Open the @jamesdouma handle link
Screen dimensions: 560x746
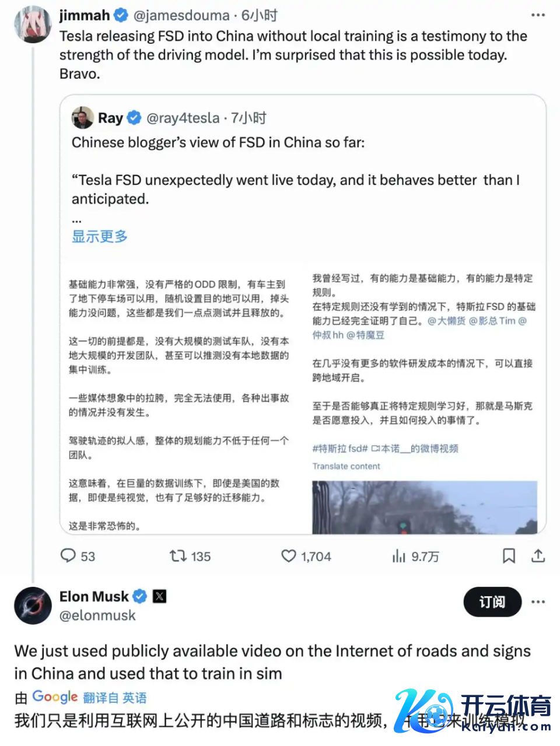coord(181,15)
